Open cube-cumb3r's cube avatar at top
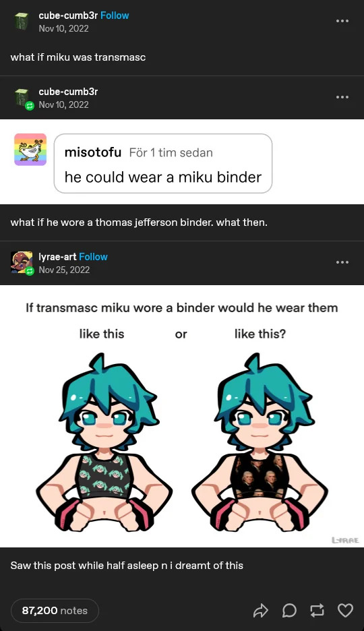This screenshot has height=631, width=364. [22, 22]
